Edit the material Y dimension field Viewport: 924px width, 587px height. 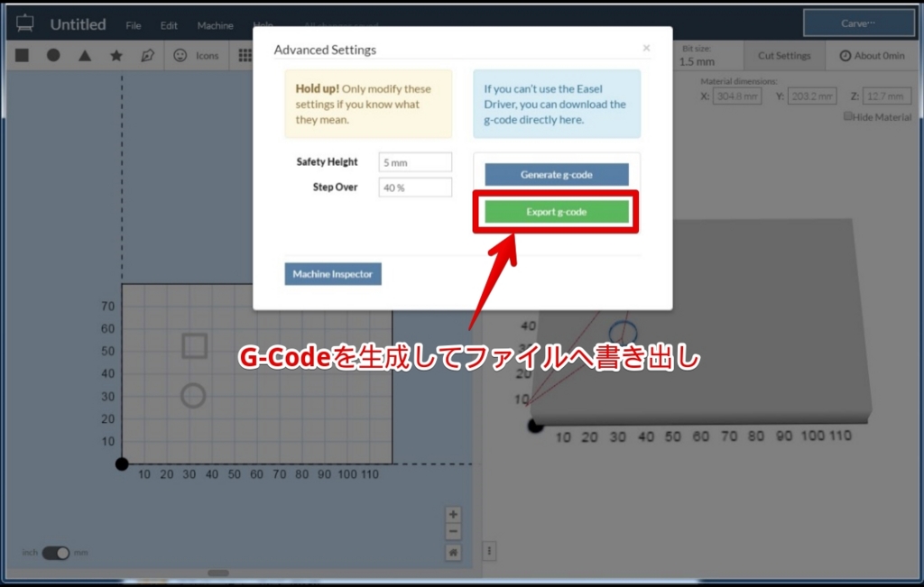[812, 96]
